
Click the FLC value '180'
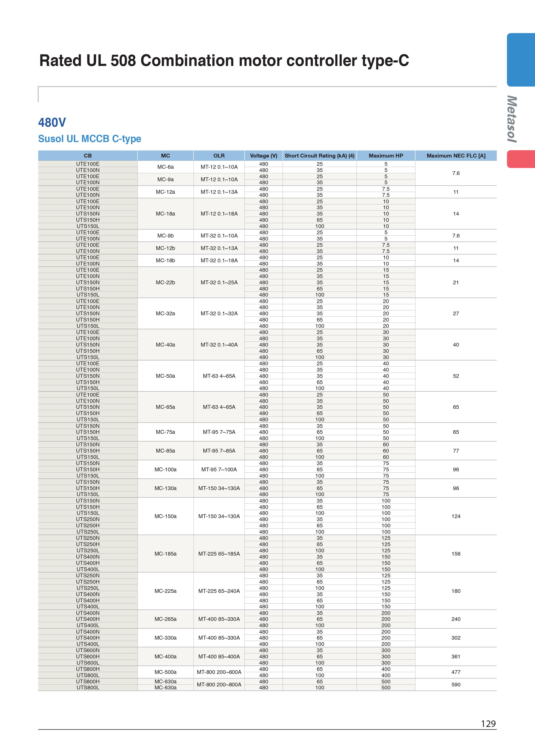click(x=456, y=591)
